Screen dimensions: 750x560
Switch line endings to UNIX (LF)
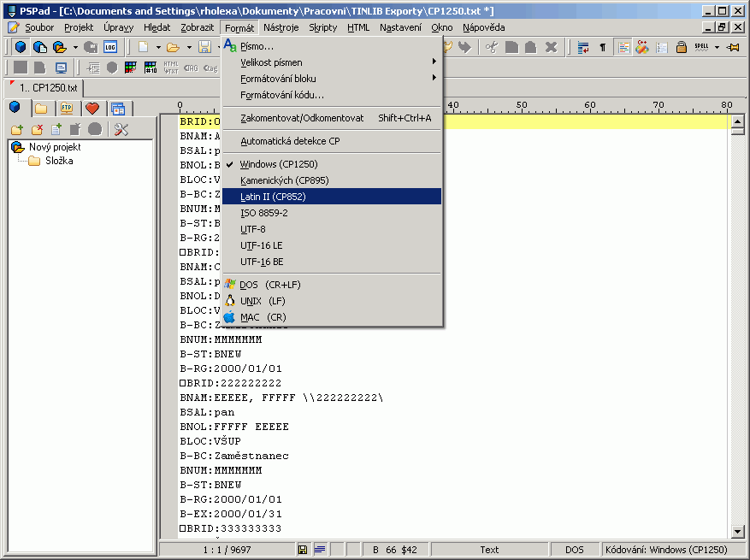click(x=264, y=301)
